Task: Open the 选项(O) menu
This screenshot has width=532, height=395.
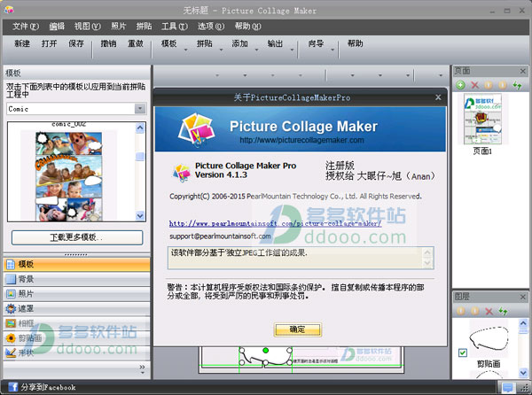Action: (211, 27)
